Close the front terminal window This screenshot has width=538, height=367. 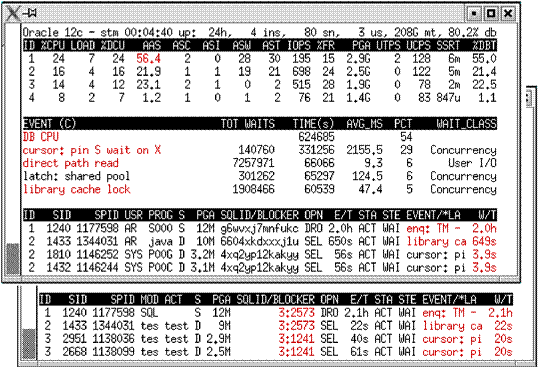[x=508, y=13]
